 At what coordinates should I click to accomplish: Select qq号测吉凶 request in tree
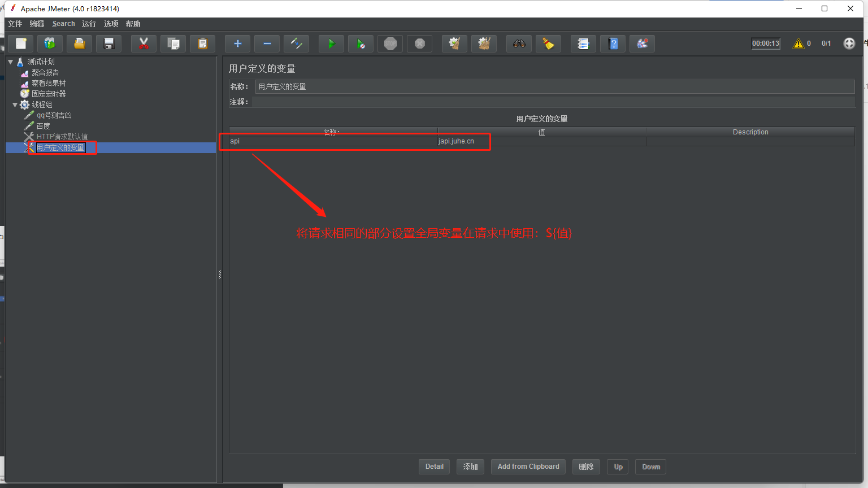(54, 115)
